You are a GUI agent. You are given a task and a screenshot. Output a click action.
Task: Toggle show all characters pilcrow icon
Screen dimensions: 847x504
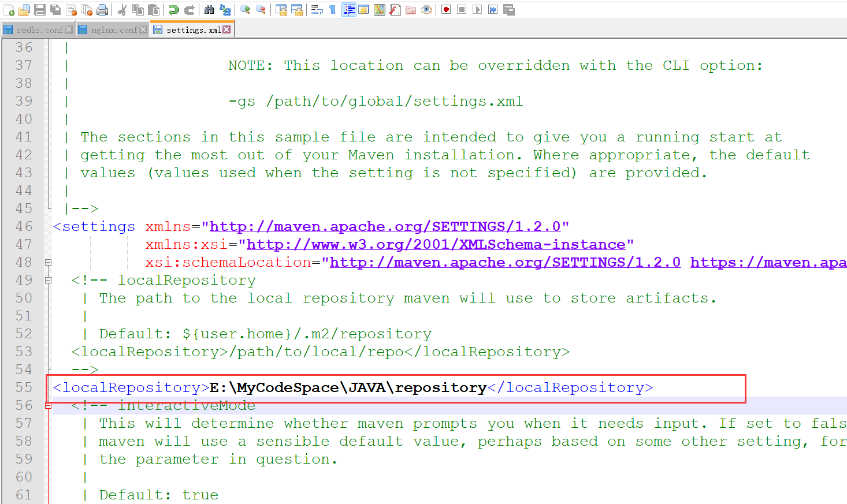click(333, 10)
